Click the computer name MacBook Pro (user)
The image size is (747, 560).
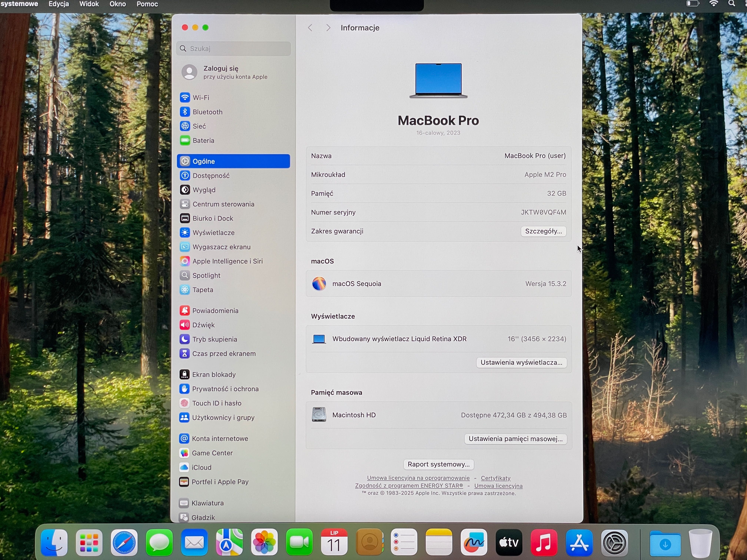click(535, 156)
